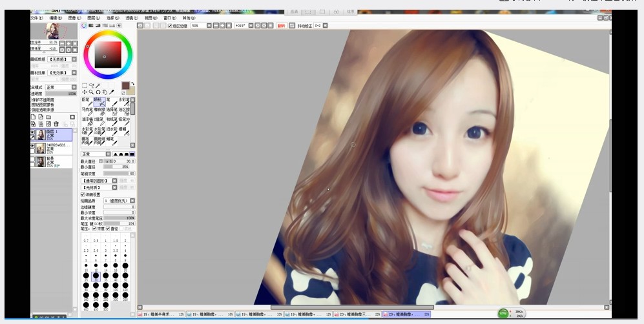This screenshot has width=644, height=324.
Task: Open the 图层 Layer menu
Action: coord(94,18)
